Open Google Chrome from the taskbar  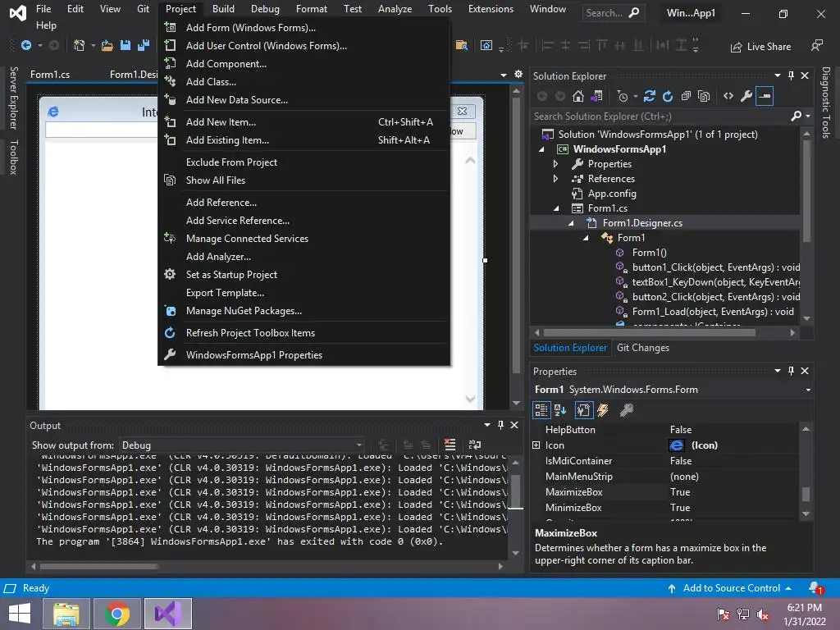117,614
